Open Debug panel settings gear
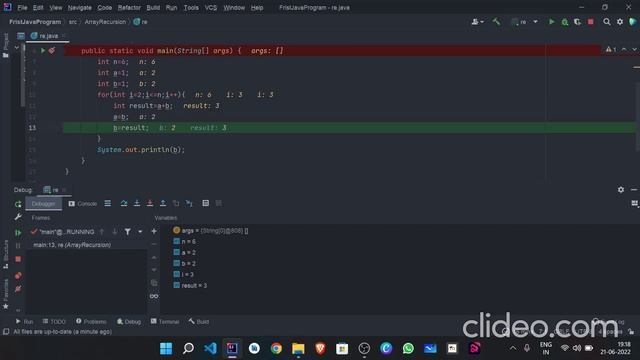The image size is (640, 360). [x=621, y=190]
